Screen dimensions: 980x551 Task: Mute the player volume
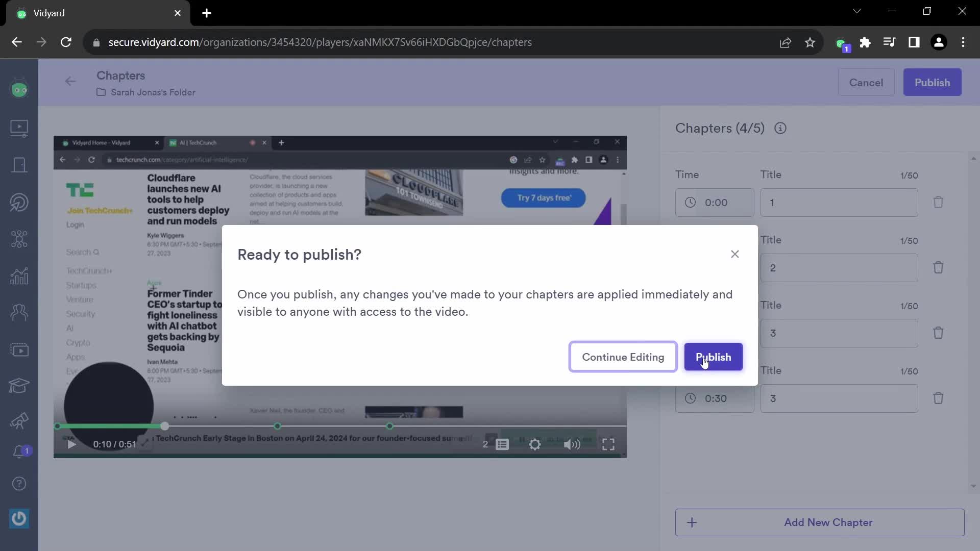(572, 444)
